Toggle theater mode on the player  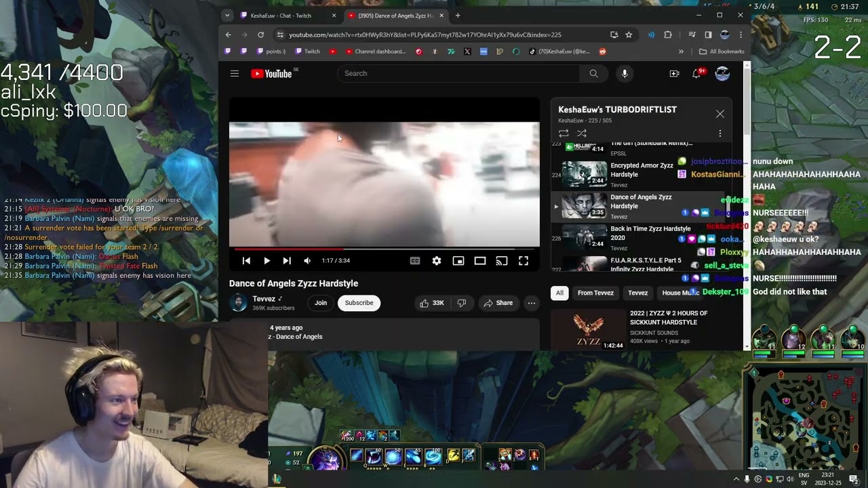click(480, 261)
